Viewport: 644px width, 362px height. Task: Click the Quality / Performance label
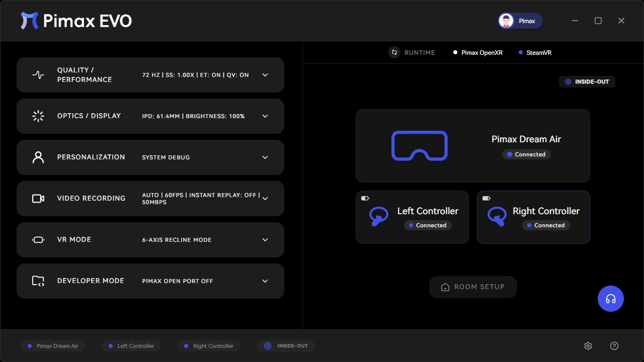pyautogui.click(x=85, y=75)
